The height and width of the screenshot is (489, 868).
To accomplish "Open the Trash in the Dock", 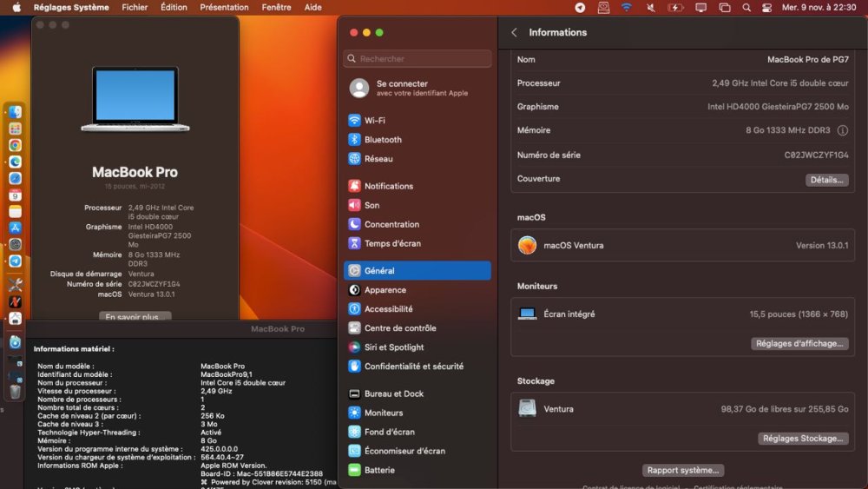I will (15, 391).
